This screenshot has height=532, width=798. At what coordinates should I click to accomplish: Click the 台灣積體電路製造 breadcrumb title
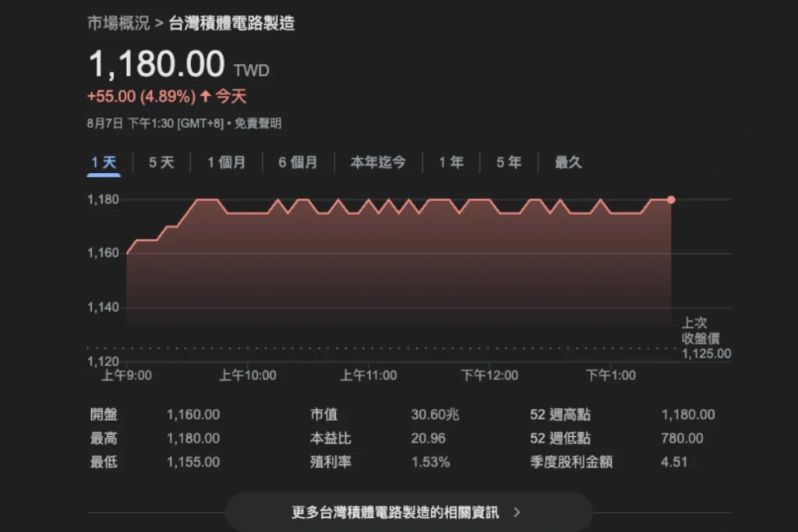coord(231,23)
